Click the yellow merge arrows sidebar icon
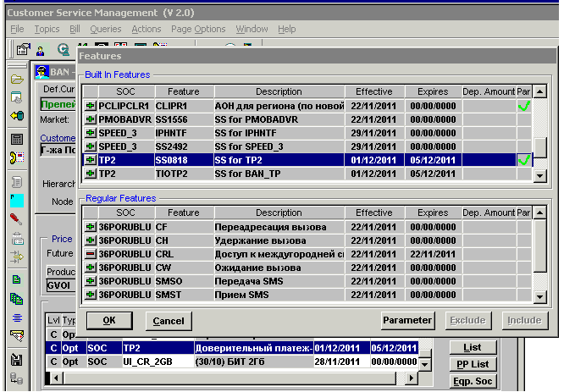The image size is (564, 392). point(17,257)
